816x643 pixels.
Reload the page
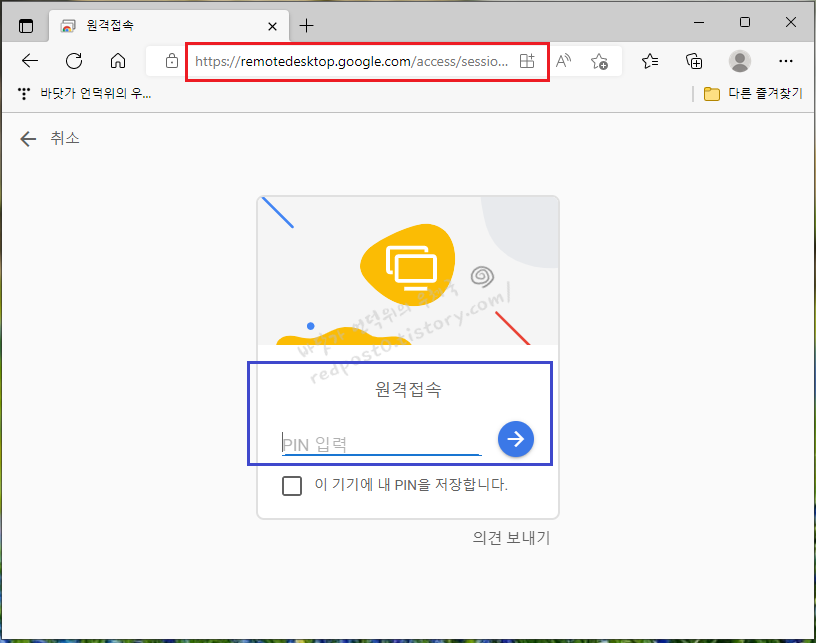click(x=74, y=61)
